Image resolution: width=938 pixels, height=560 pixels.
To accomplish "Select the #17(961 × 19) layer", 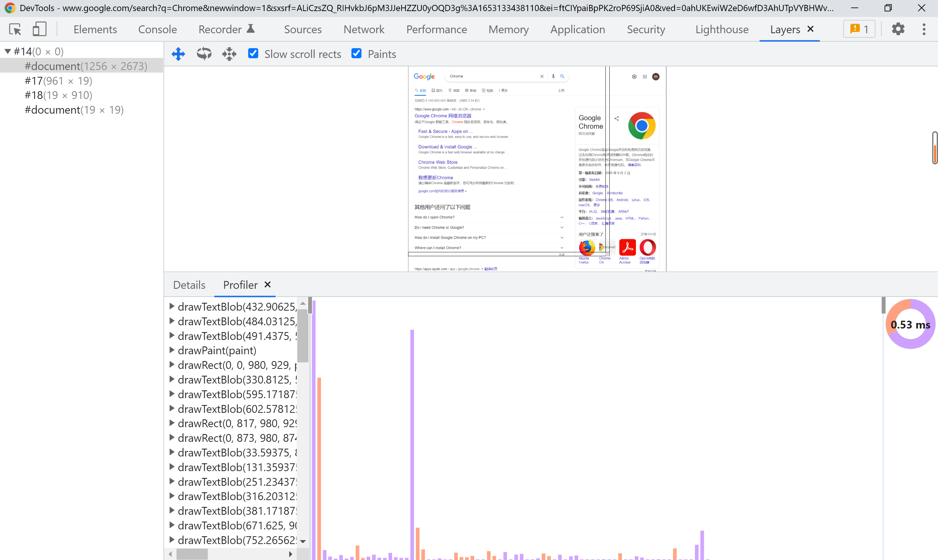I will [x=58, y=81].
